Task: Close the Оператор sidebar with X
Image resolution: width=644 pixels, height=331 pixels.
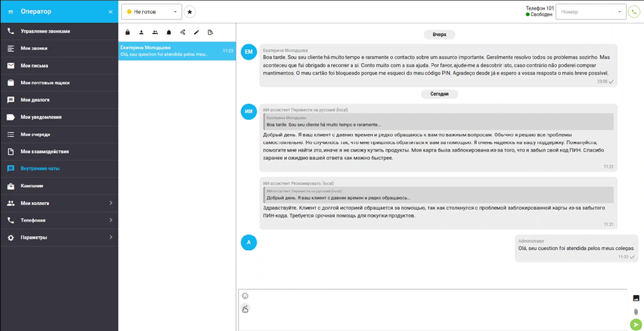Action: click(110, 12)
